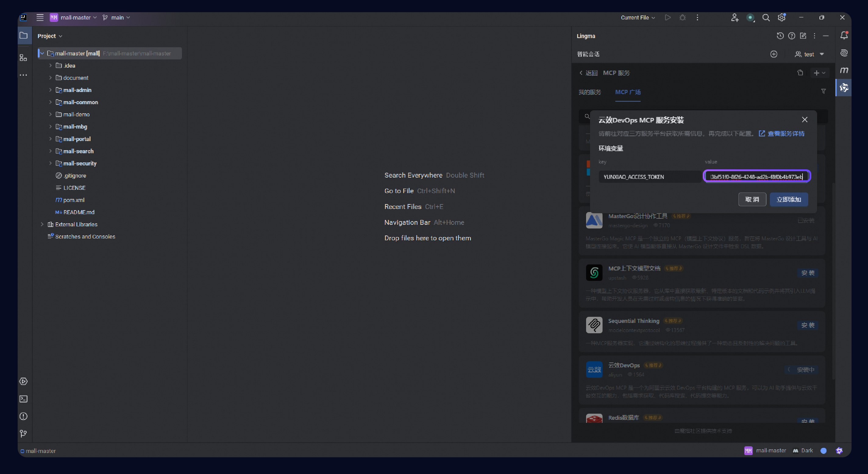This screenshot has height=474, width=868.
Task: Hide the Lingma panel
Action: point(826,36)
